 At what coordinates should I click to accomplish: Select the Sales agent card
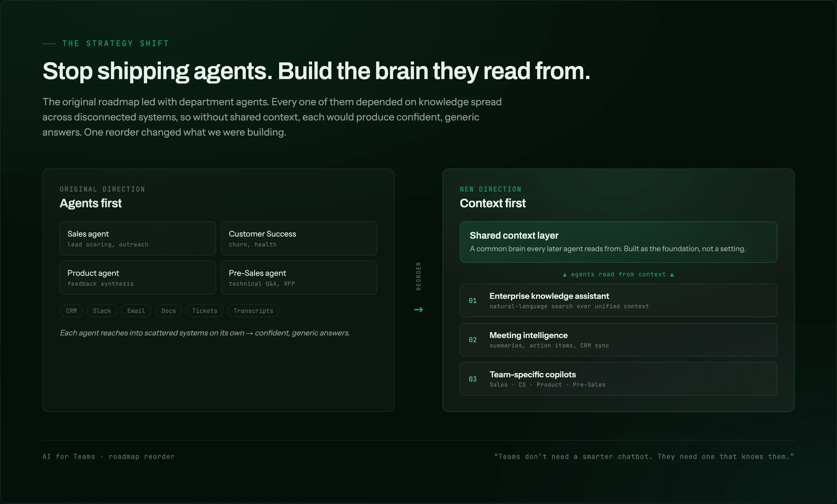tap(138, 239)
